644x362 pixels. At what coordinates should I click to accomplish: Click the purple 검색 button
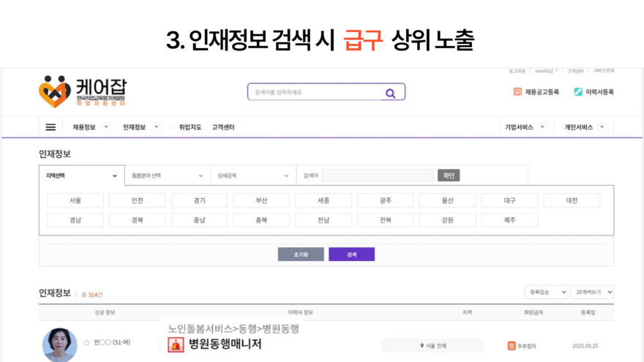351,254
